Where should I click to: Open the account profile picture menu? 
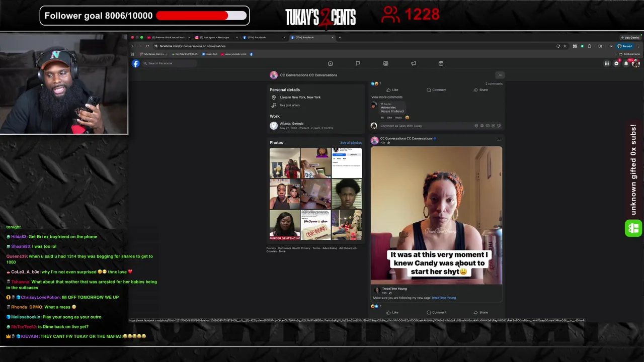(635, 63)
